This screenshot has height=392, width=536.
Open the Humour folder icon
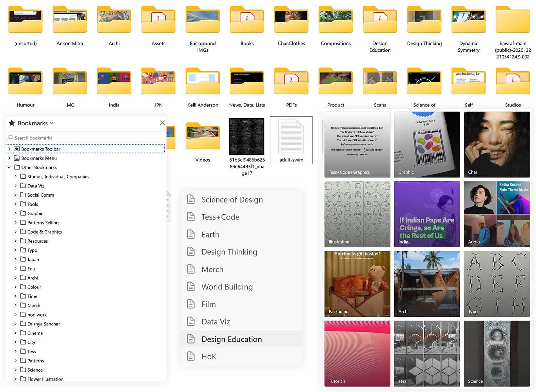[x=25, y=82]
